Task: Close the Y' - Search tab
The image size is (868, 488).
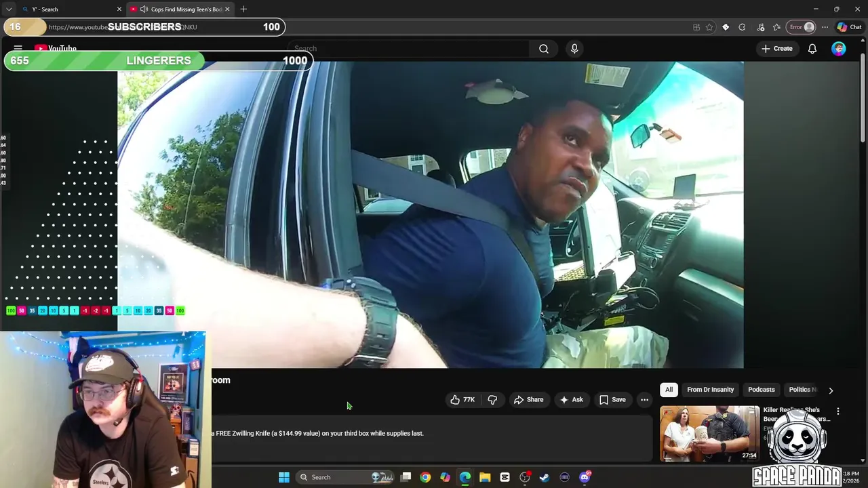Action: pos(119,9)
